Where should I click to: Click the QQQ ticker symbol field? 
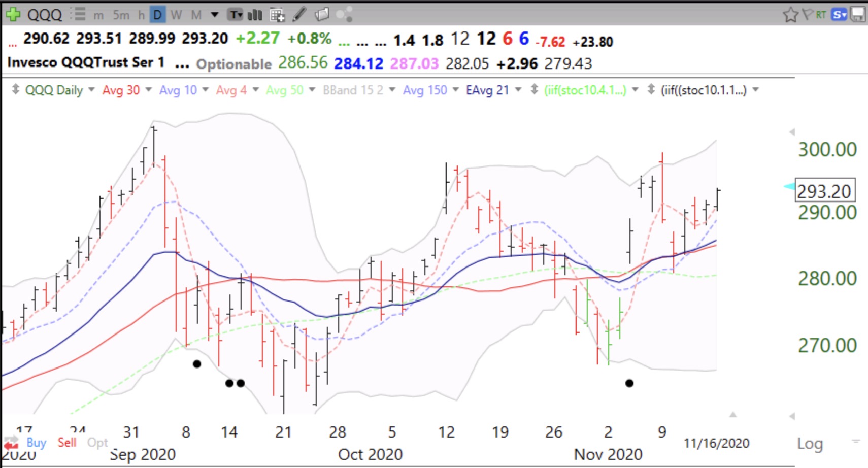[45, 15]
